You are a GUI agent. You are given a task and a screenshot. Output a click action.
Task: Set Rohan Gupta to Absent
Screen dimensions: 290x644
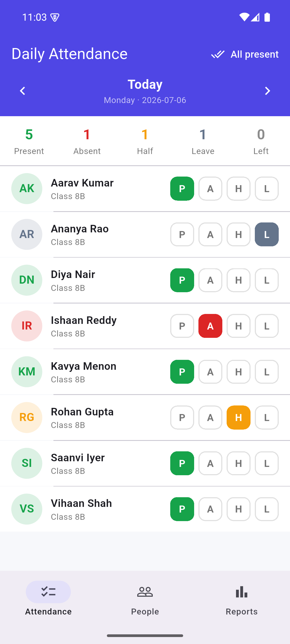pyautogui.click(x=210, y=418)
